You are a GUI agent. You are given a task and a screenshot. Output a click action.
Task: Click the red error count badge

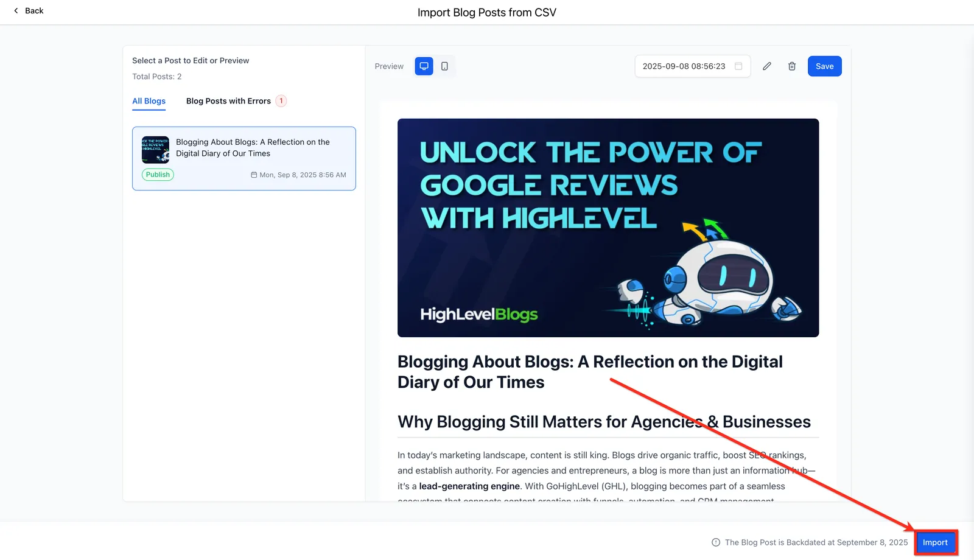281,101
